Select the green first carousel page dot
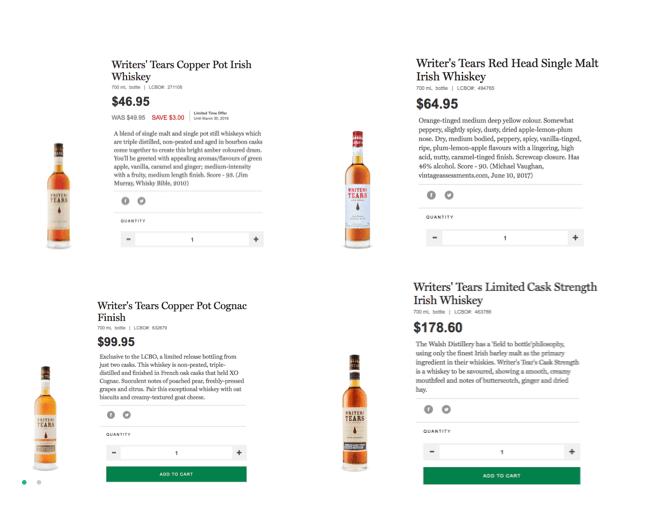Viewport: 645px width, 509px height. [x=24, y=482]
